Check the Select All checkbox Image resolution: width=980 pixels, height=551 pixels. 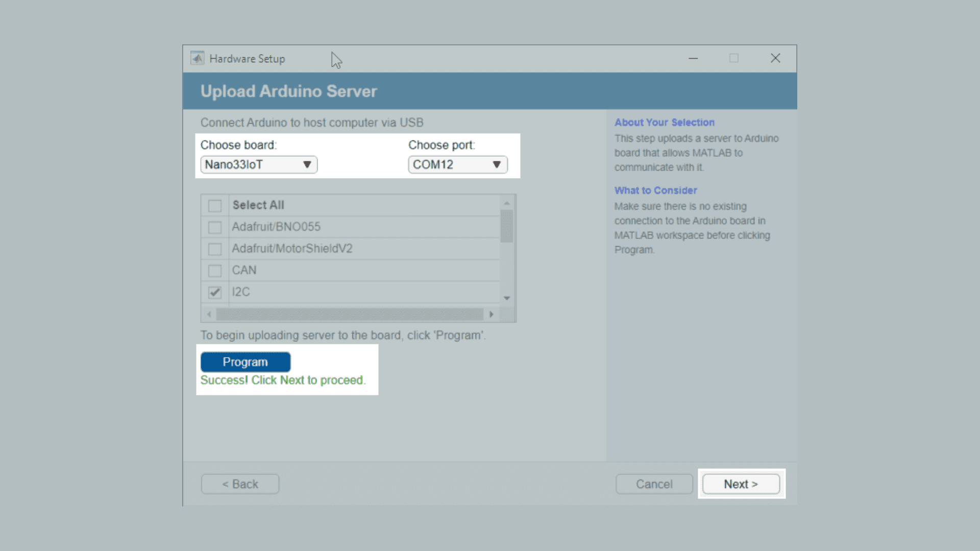(x=215, y=206)
